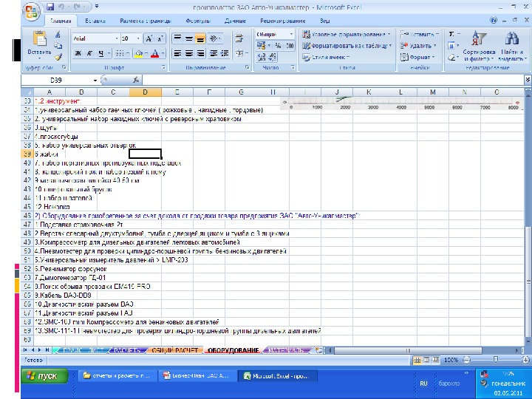Open the font name Arial dropdown
The height and width of the screenshot is (399, 532).
coord(117,38)
